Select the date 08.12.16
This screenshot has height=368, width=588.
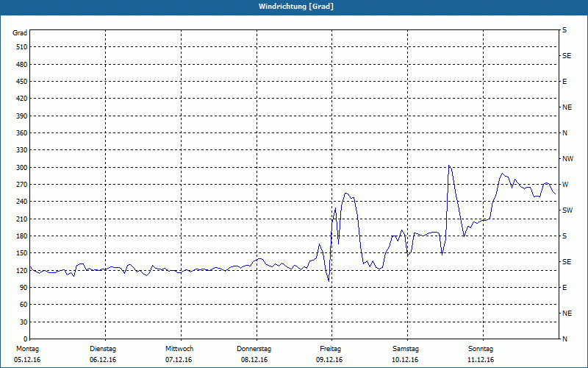click(x=254, y=360)
